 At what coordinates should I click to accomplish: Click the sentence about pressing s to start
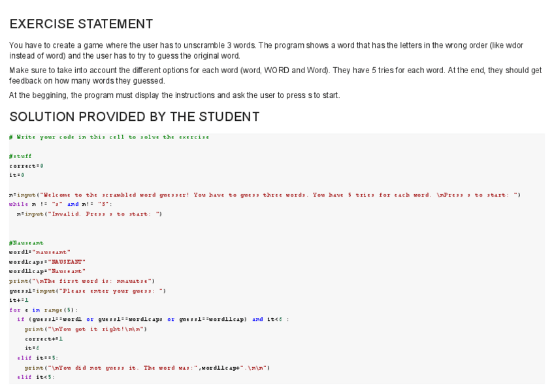pos(174,95)
